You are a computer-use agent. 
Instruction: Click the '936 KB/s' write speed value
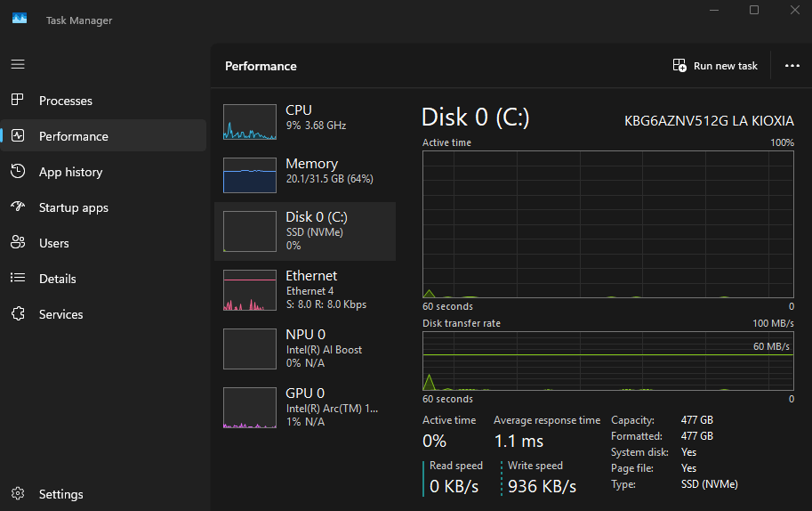(542, 486)
